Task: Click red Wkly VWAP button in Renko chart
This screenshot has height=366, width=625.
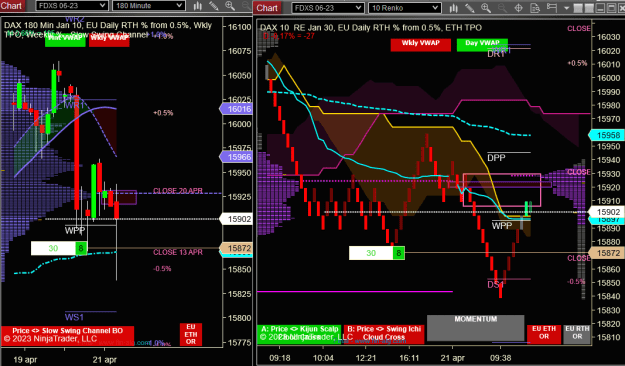Action: (x=421, y=45)
